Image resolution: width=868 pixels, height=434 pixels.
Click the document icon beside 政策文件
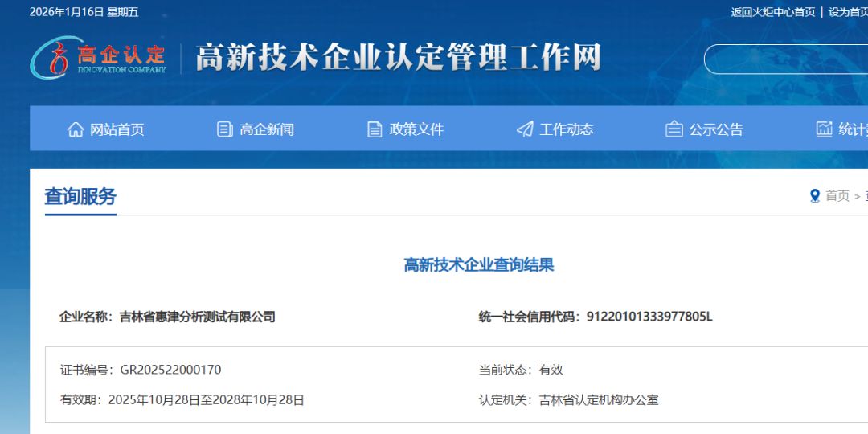coord(375,129)
